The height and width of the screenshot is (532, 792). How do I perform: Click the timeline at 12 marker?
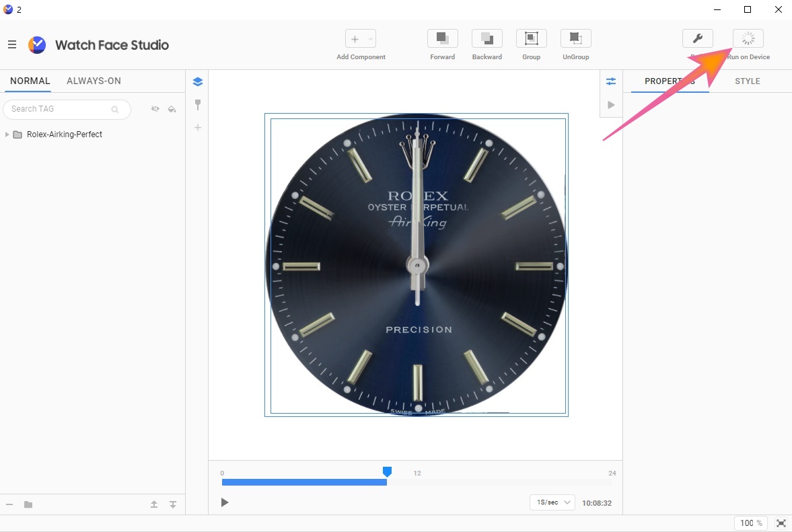417,473
